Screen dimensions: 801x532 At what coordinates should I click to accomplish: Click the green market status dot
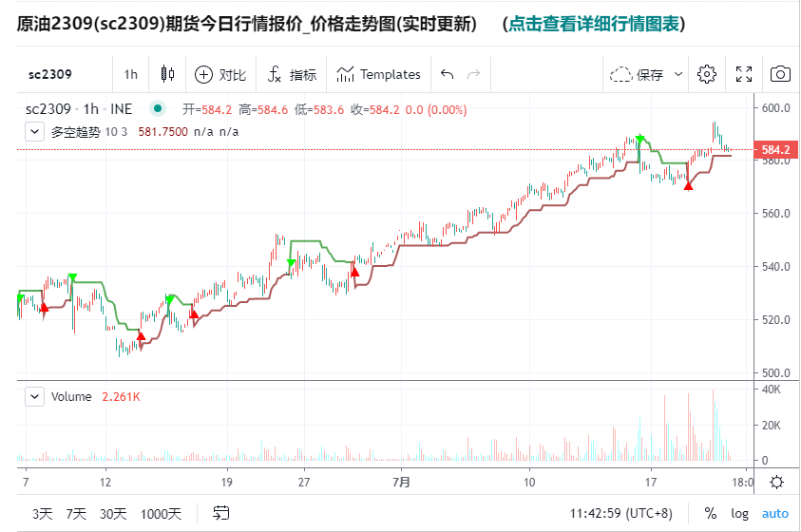point(158,108)
